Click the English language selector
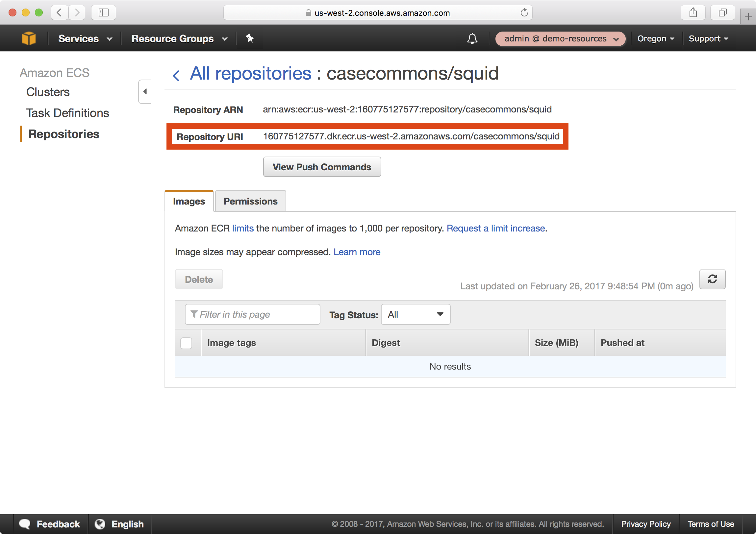Screen dimensions: 756x534 coord(120,524)
